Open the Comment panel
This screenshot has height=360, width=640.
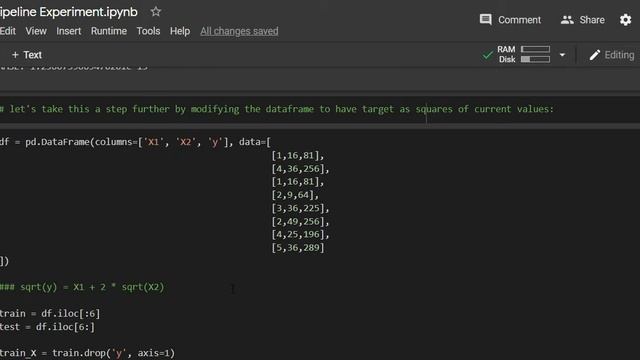[x=510, y=20]
